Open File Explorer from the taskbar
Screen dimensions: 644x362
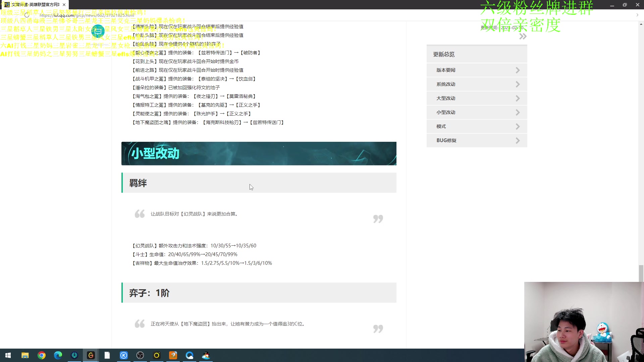coord(25,355)
